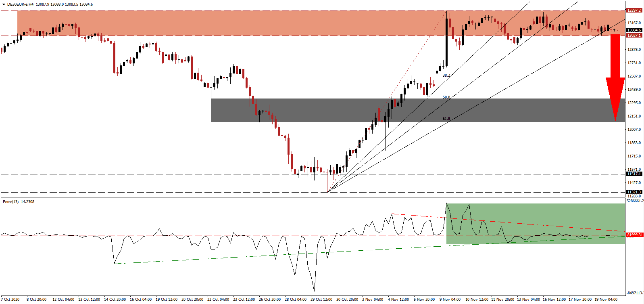644x304 pixels.
Task: Click the 13084.6 current price tag
Action: 634,30
